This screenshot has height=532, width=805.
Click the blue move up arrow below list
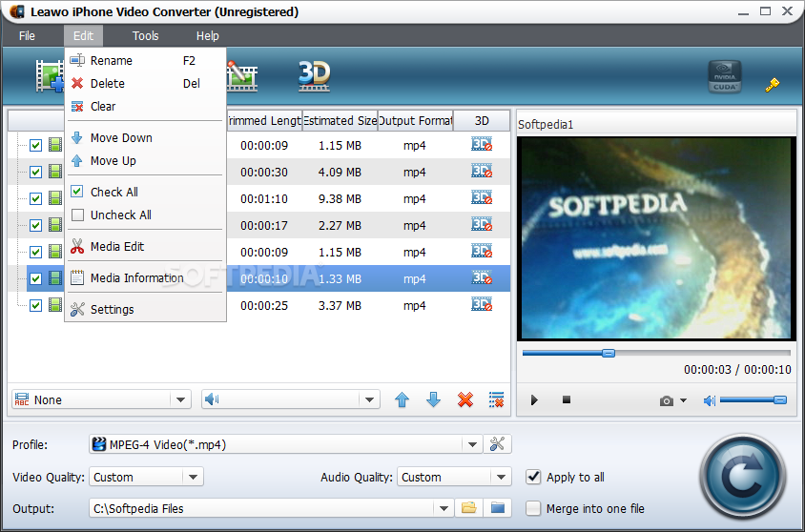click(x=402, y=399)
